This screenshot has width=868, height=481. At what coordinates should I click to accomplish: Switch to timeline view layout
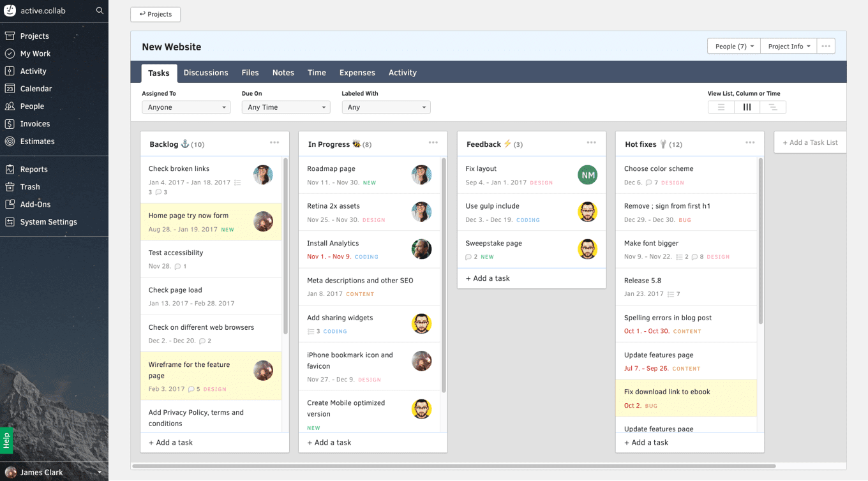pyautogui.click(x=773, y=107)
